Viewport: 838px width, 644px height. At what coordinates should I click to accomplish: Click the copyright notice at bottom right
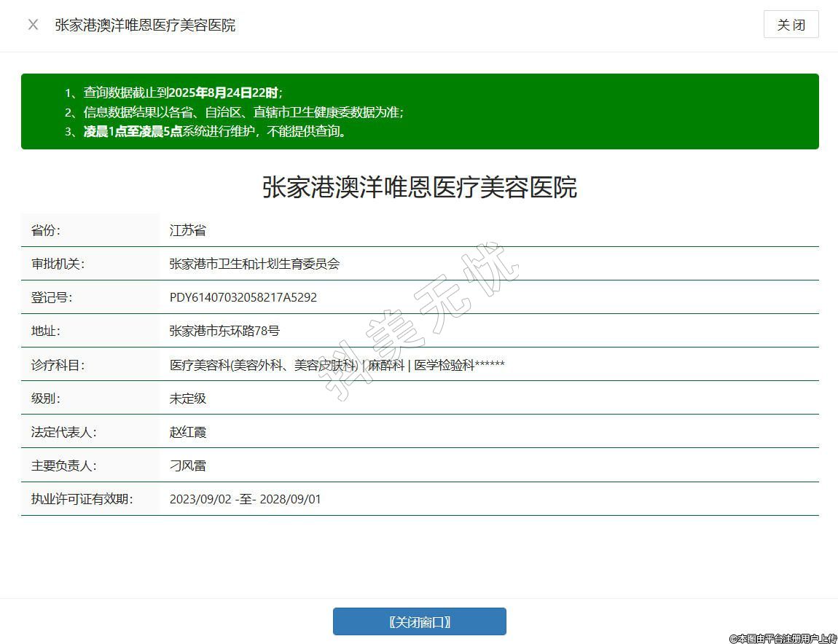tap(783, 638)
